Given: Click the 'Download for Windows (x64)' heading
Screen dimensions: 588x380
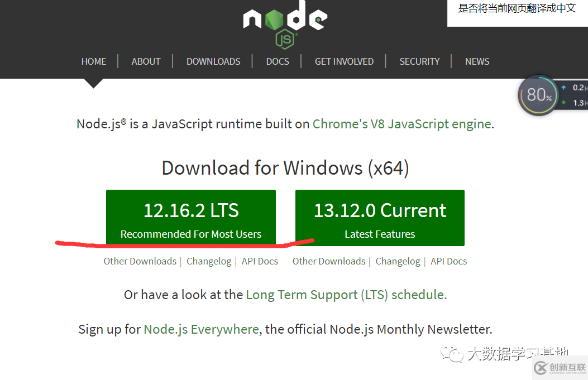Looking at the screenshot, I should [285, 168].
